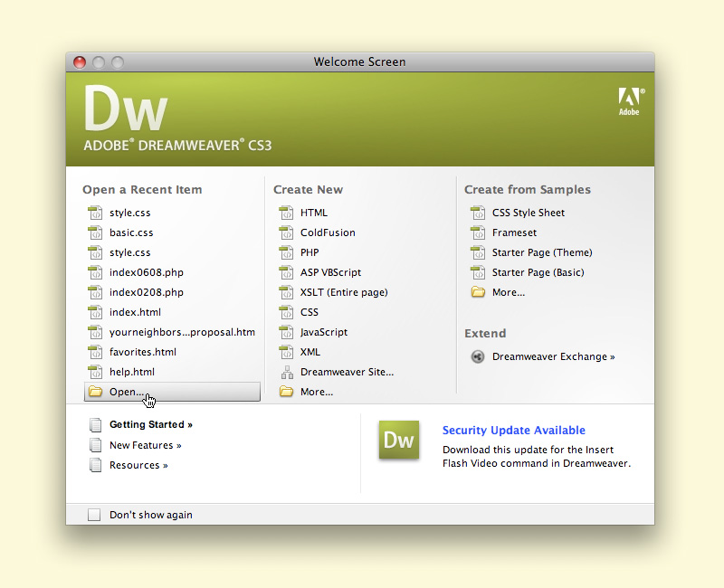Expand More... under Create from Samples
The image size is (724, 588).
coord(508,292)
